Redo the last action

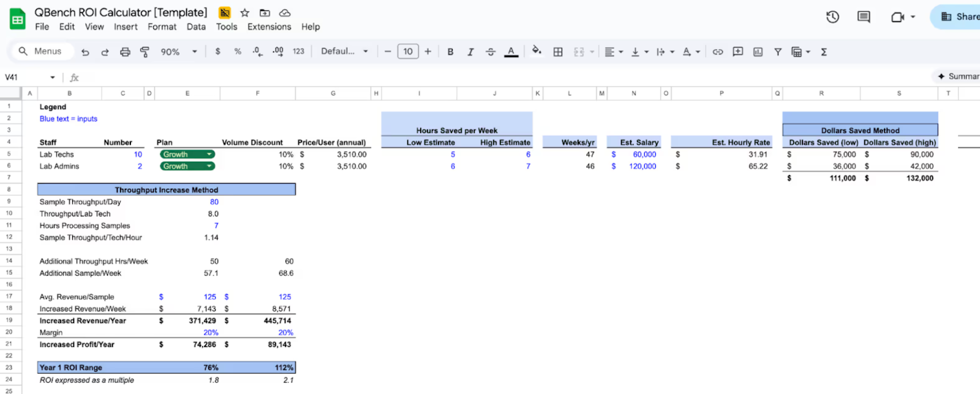(105, 52)
